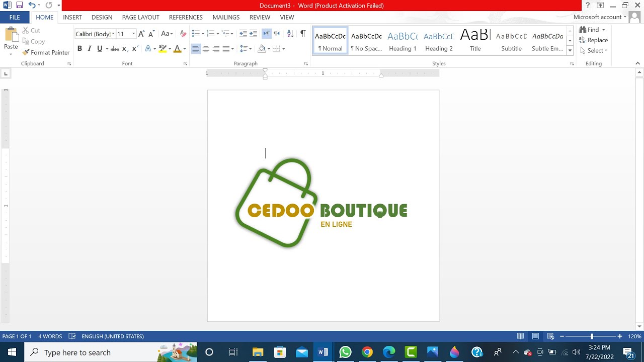Click the Replace button
644x362 pixels.
point(593,40)
